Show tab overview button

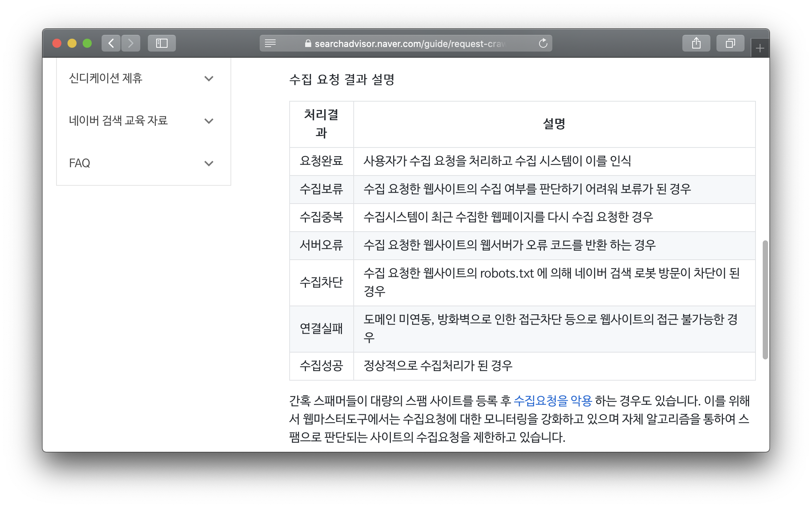coord(730,43)
